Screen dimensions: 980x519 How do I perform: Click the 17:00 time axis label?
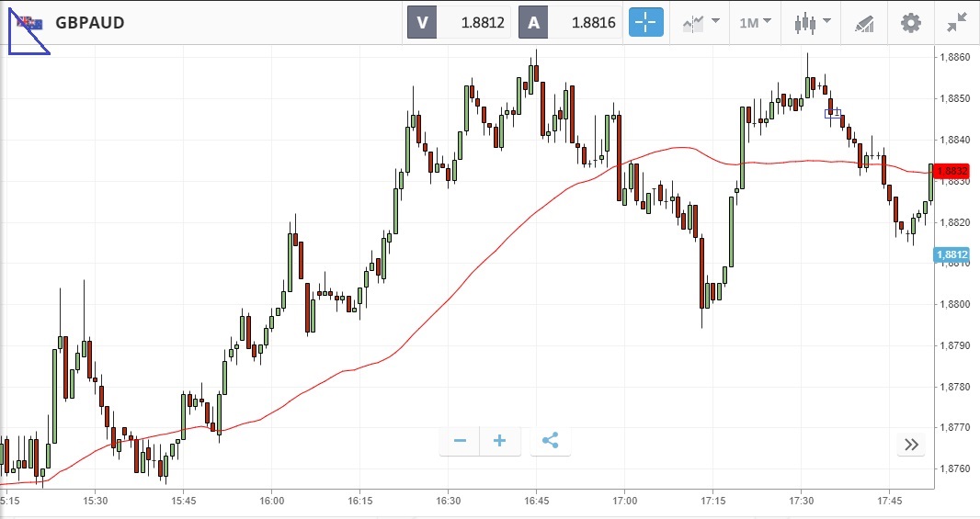click(x=624, y=502)
